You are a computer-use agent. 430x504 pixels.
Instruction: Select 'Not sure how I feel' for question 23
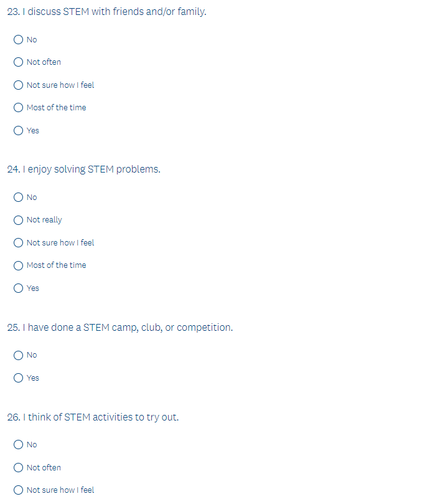click(x=19, y=85)
